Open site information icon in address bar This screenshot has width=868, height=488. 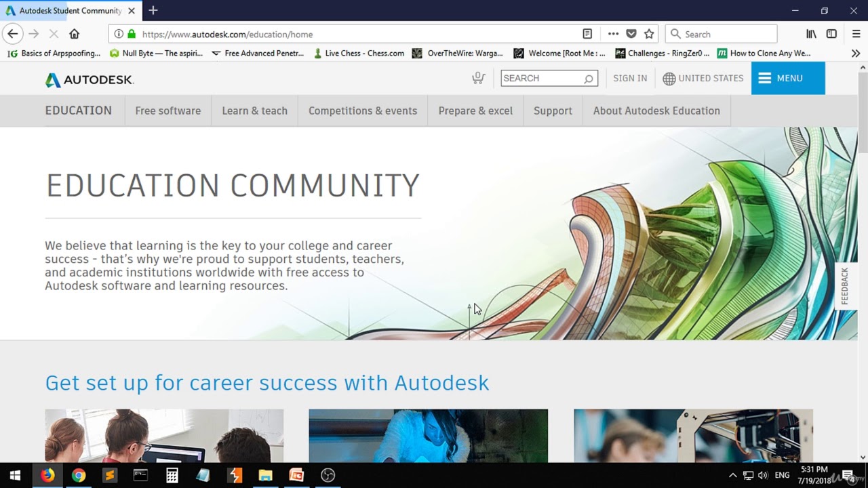click(119, 34)
